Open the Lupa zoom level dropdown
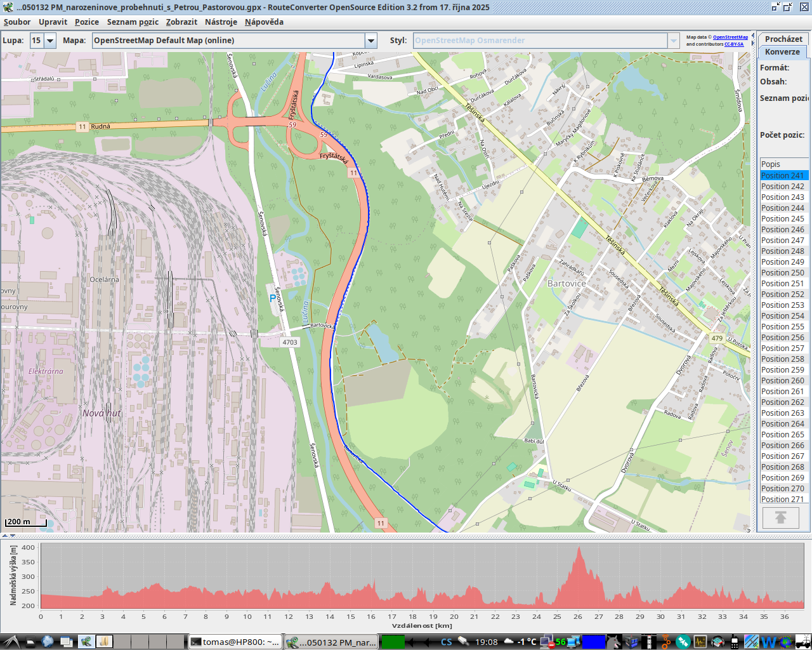The height and width of the screenshot is (650, 812). click(x=50, y=41)
